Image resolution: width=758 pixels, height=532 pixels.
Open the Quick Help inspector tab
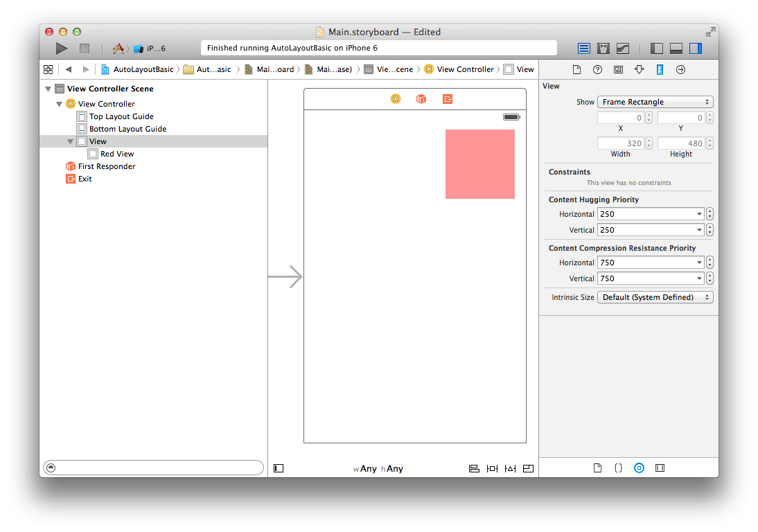pos(597,69)
